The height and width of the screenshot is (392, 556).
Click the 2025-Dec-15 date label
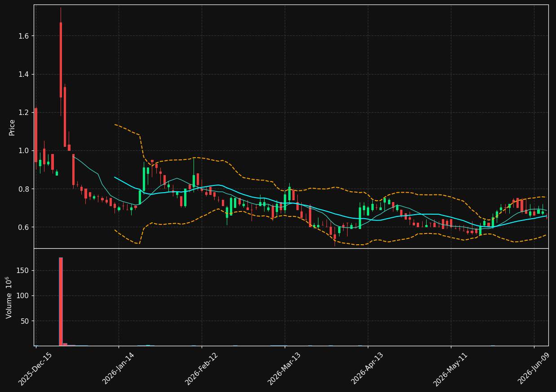point(35,369)
